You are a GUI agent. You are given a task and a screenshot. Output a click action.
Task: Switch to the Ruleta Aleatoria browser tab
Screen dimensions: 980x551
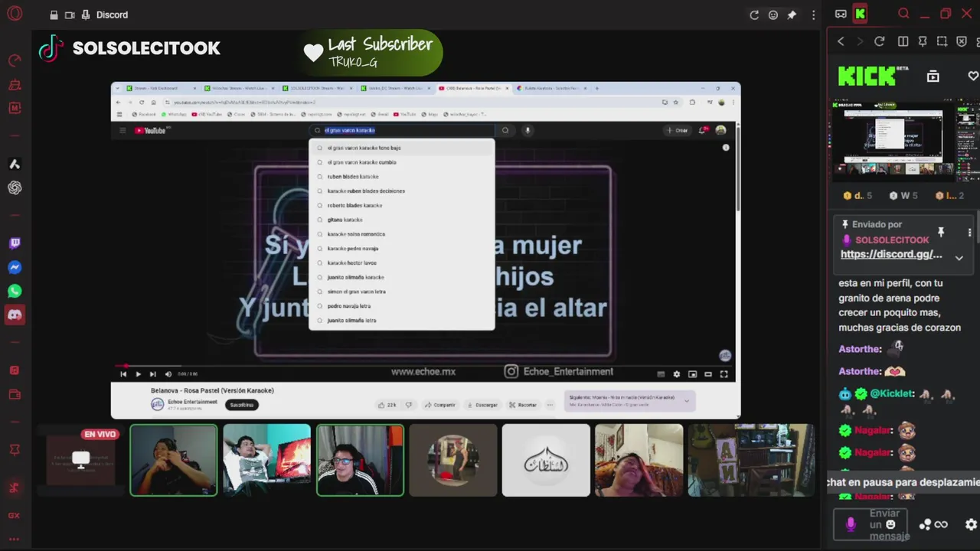(x=551, y=88)
